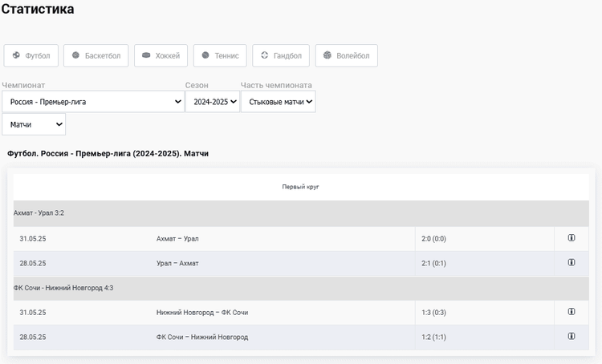This screenshot has width=602, height=364.
Task: Open details icon for ФК Сочи – Нижний Новгород
Action: (571, 336)
